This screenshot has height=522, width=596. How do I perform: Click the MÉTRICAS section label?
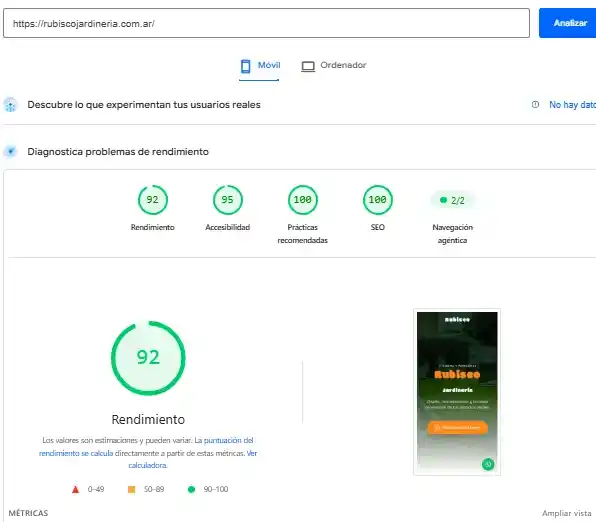tap(28, 513)
